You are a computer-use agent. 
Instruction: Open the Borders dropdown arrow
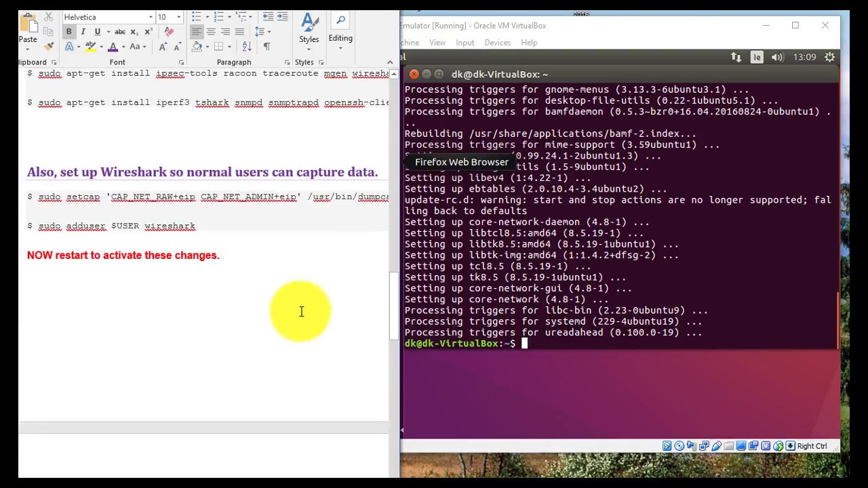click(x=229, y=47)
